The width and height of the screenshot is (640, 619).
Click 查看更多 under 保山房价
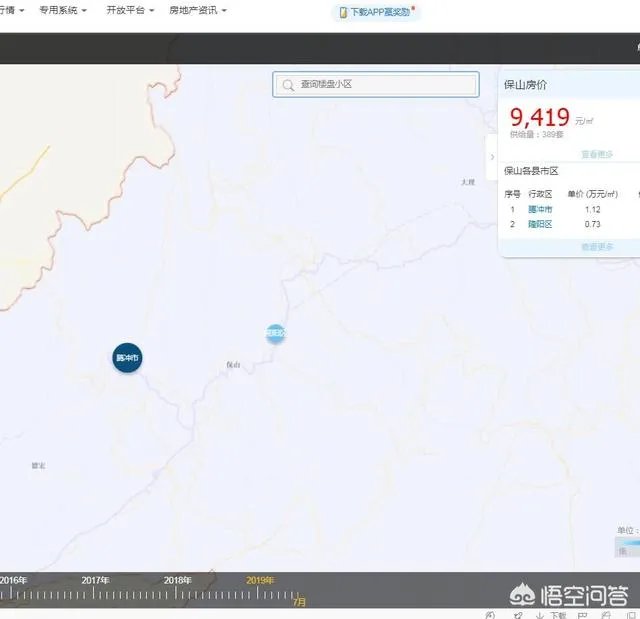597,154
